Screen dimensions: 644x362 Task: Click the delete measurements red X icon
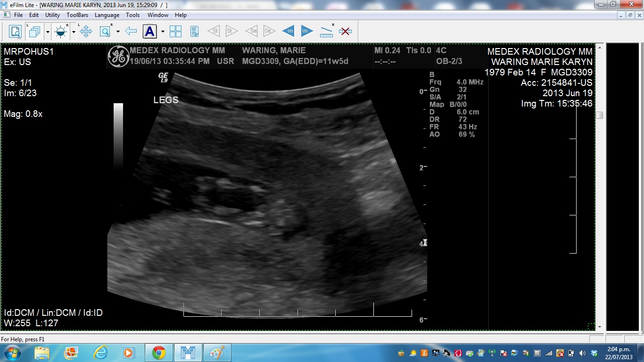point(345,32)
